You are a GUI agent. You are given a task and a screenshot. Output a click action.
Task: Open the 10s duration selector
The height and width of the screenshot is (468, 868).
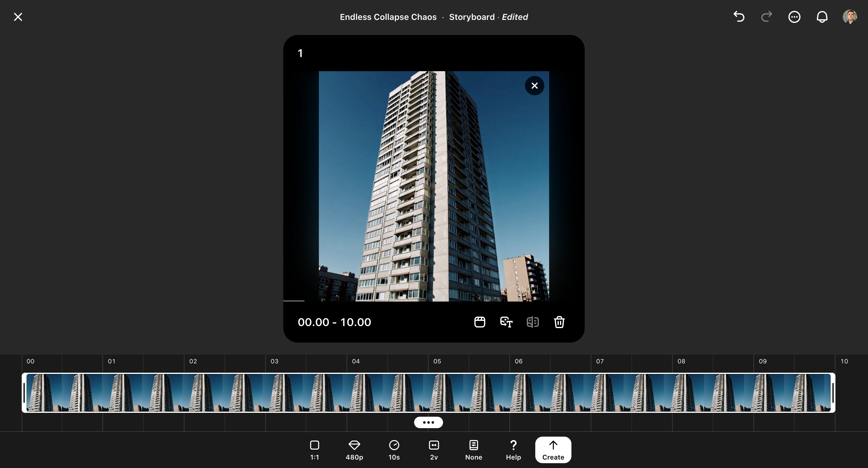pos(394,450)
